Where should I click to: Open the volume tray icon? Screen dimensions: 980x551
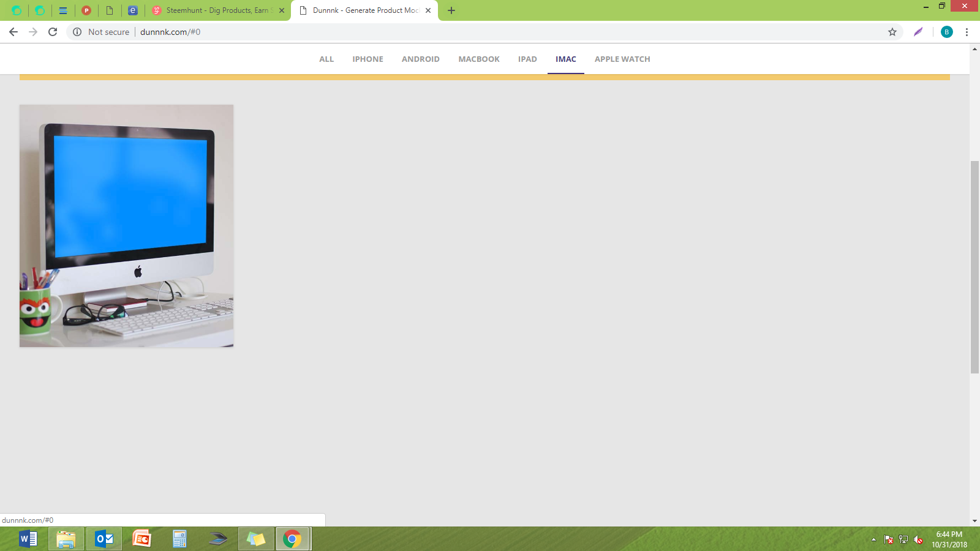918,539
